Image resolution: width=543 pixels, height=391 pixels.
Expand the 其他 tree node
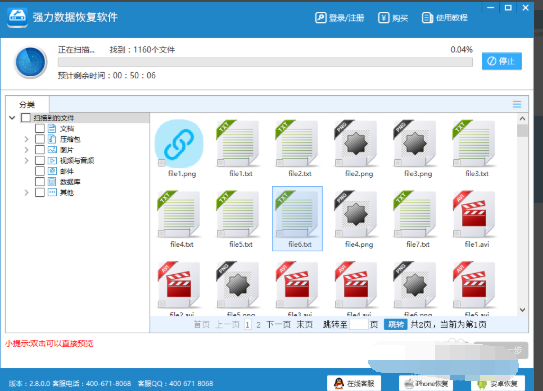click(x=26, y=193)
